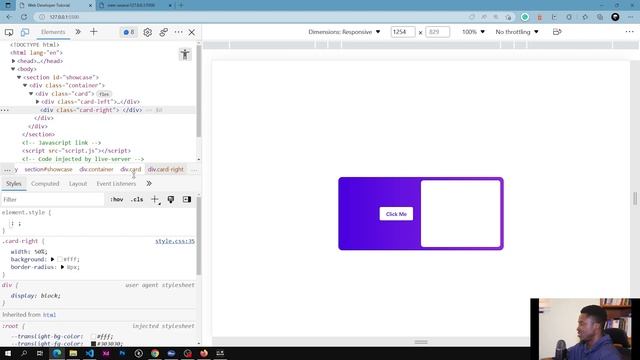
Task: Open the style.css:35 source link
Action: (x=175, y=241)
